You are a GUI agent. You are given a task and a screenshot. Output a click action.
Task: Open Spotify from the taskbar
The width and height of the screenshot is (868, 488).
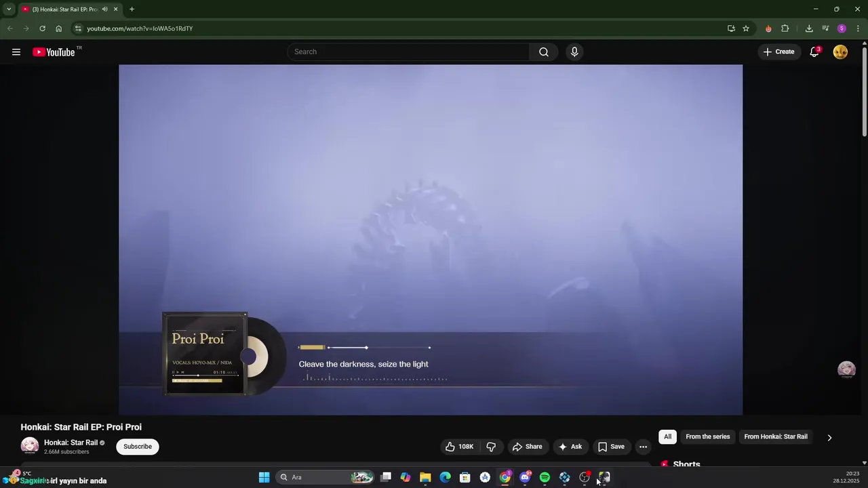pyautogui.click(x=545, y=477)
